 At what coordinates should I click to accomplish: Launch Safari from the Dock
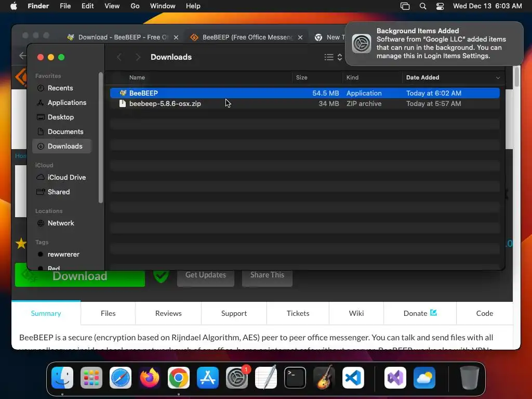pyautogui.click(x=121, y=378)
